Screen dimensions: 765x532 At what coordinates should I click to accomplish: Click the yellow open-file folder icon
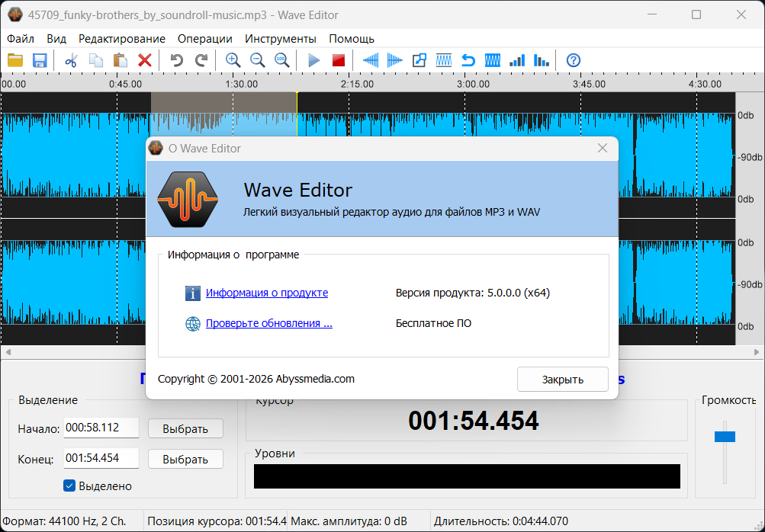click(15, 60)
